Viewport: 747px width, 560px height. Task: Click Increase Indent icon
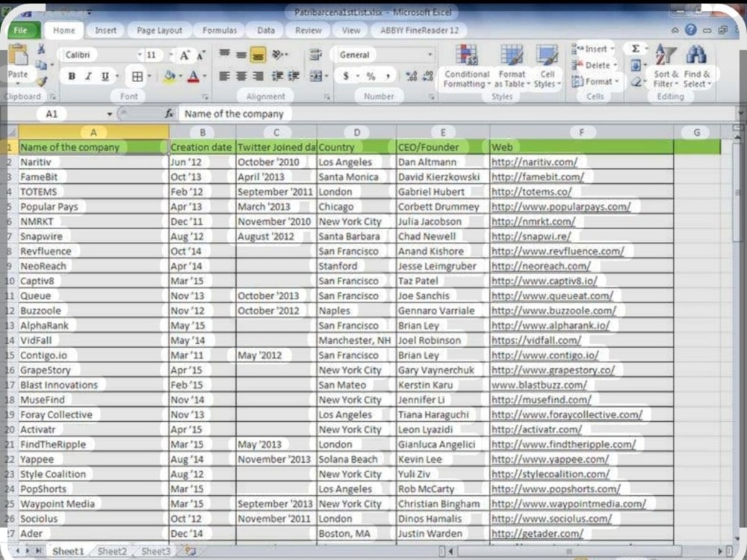click(x=294, y=75)
